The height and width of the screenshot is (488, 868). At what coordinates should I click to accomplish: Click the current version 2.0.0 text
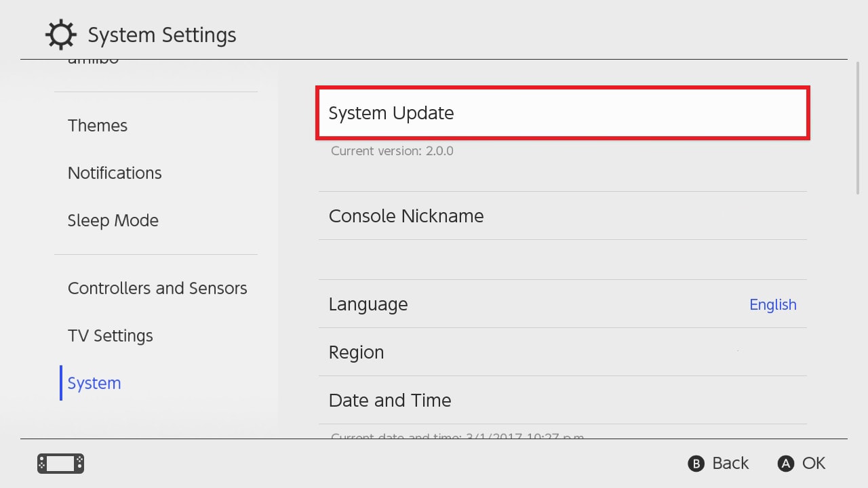click(392, 150)
